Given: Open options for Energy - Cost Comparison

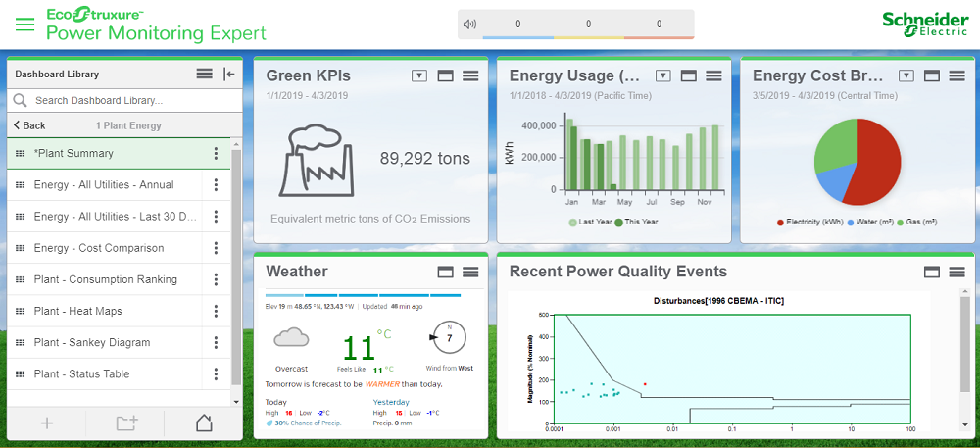Looking at the screenshot, I should point(216,248).
